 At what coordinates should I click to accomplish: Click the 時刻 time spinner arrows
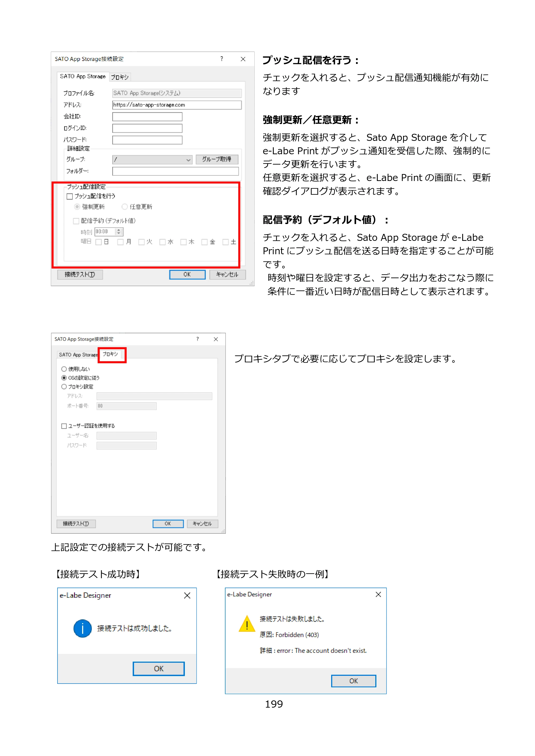pos(119,232)
